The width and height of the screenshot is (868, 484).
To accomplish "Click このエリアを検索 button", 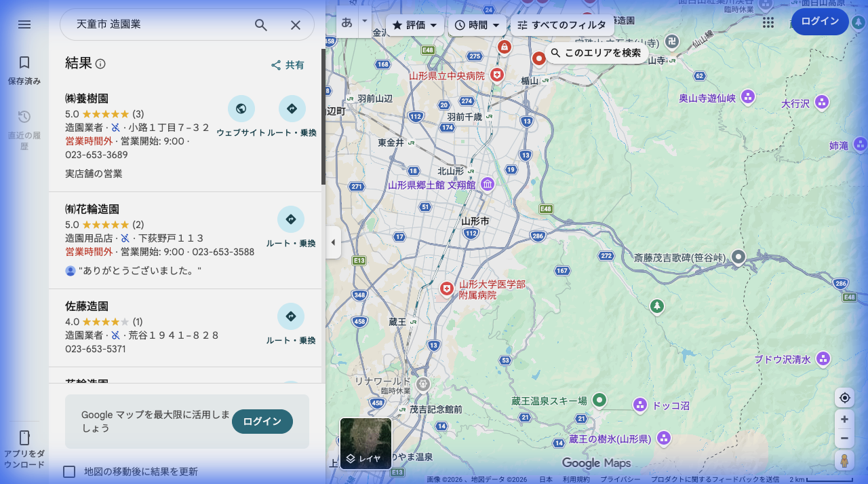I will [x=596, y=53].
